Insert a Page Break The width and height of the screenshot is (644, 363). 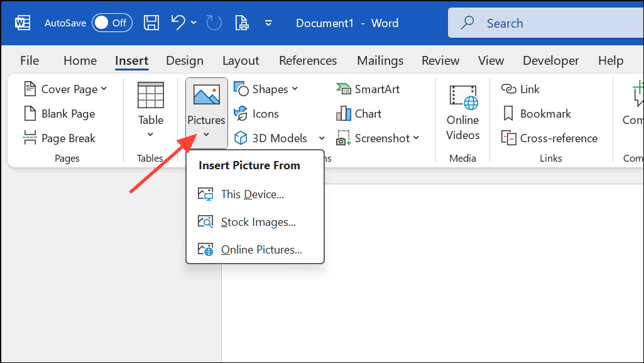pos(60,138)
